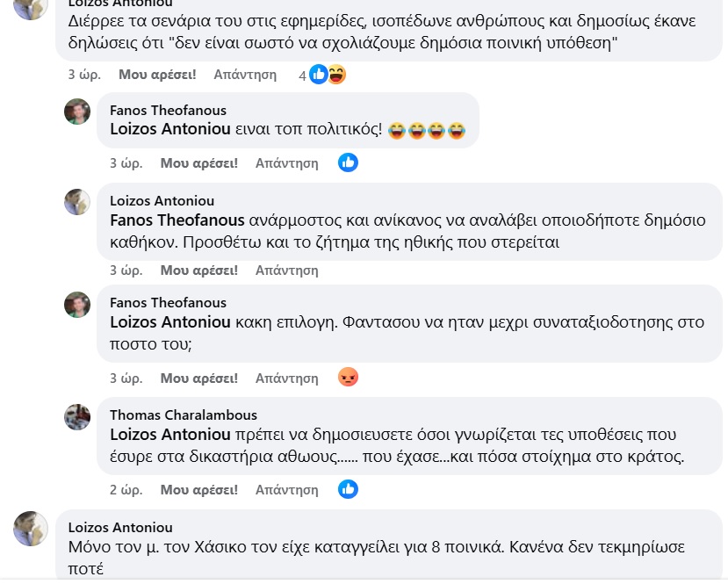This screenshot has width=728, height=584.
Task: Like the 'ανάρμοστος και ανίκανος' reply
Action: click(198, 270)
